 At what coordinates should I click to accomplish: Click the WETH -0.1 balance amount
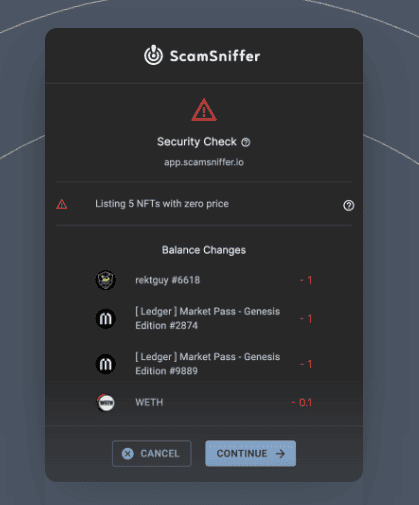[x=302, y=403]
